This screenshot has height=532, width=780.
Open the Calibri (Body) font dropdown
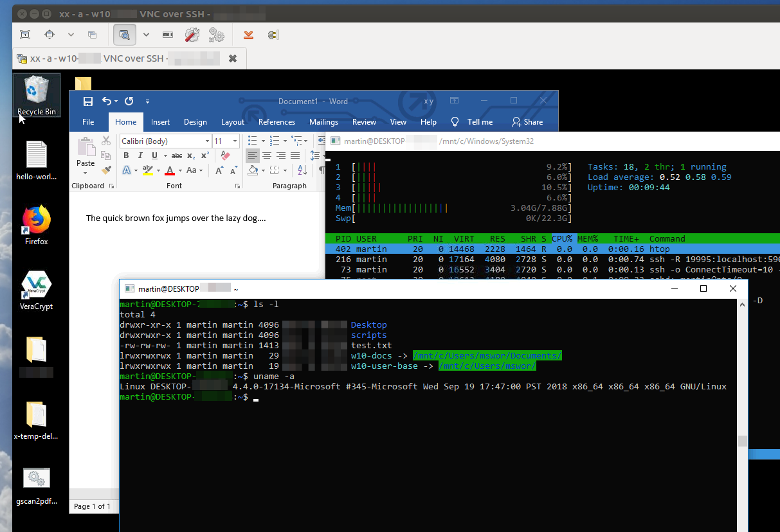207,141
